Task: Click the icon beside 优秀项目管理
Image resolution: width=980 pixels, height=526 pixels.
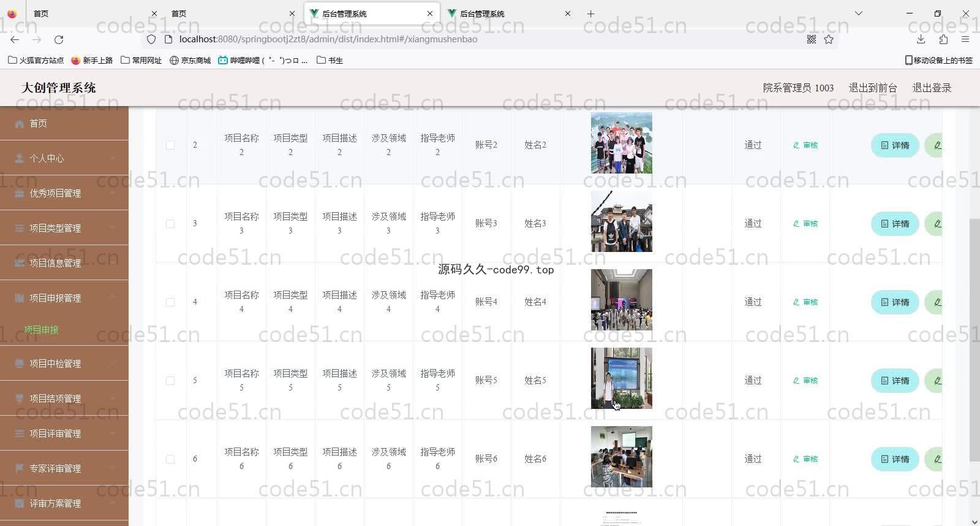Action: tap(19, 193)
